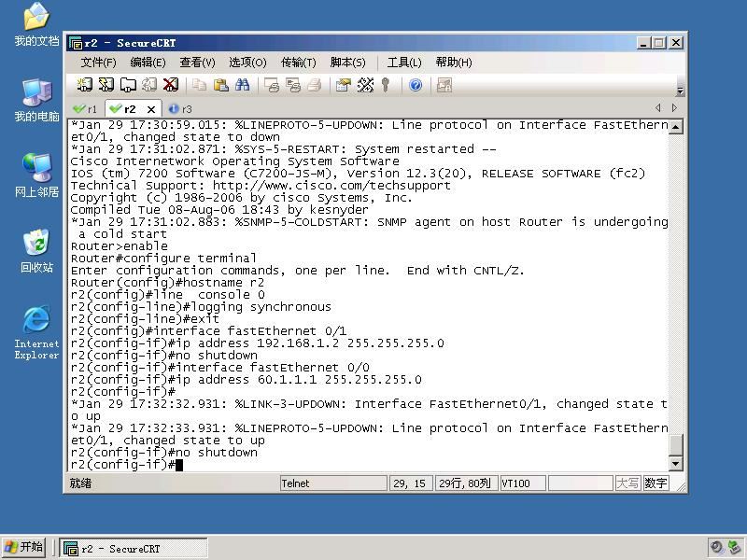
Task: Click the right tab scroll arrow
Action: 674,108
